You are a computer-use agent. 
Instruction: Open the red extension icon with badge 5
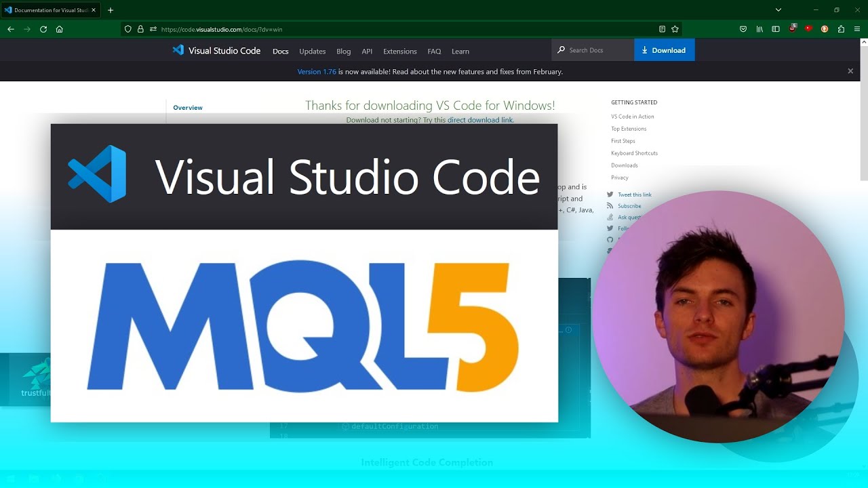tap(793, 28)
